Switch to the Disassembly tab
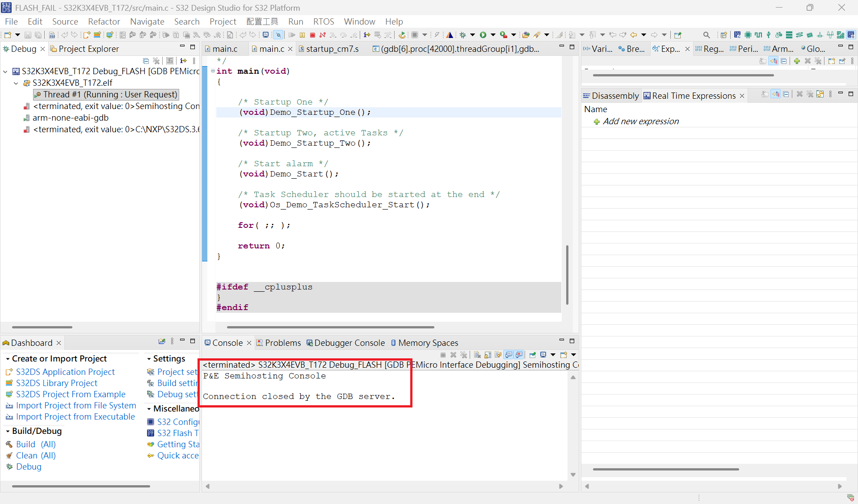 click(611, 96)
